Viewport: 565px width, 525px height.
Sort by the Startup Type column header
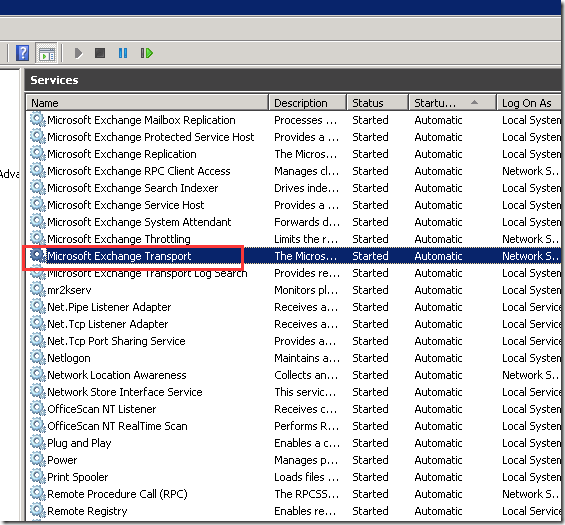(x=452, y=103)
